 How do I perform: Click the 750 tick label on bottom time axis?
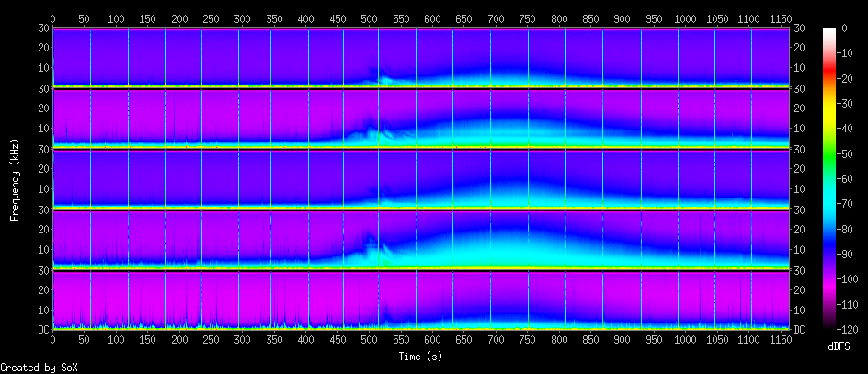tap(528, 341)
